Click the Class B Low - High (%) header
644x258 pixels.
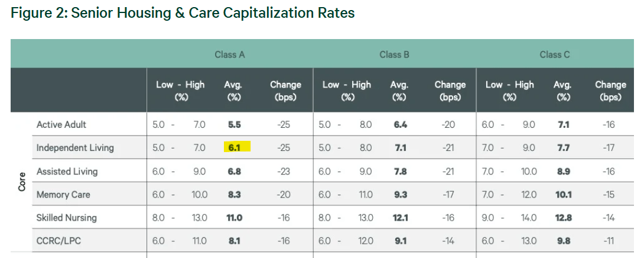[346, 91]
